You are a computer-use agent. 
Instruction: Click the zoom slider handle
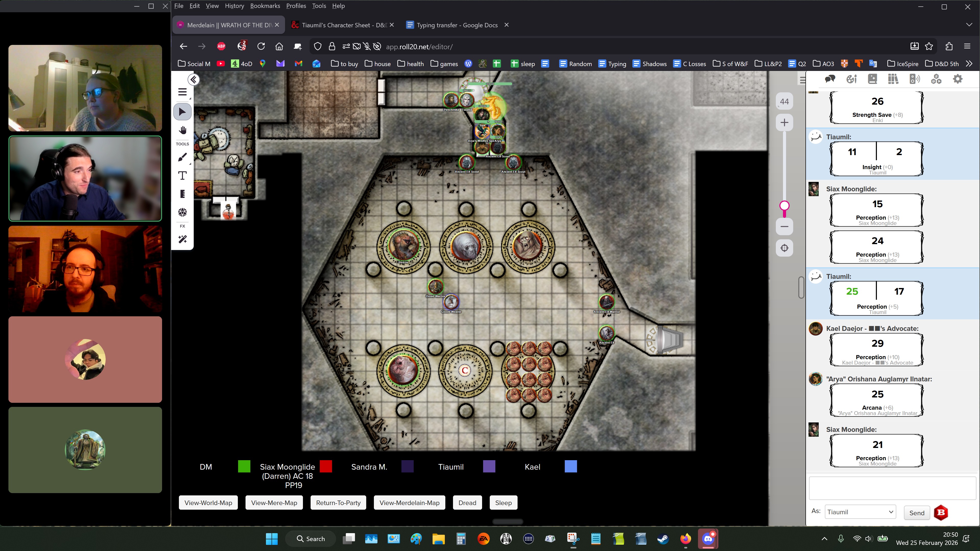coord(784,206)
